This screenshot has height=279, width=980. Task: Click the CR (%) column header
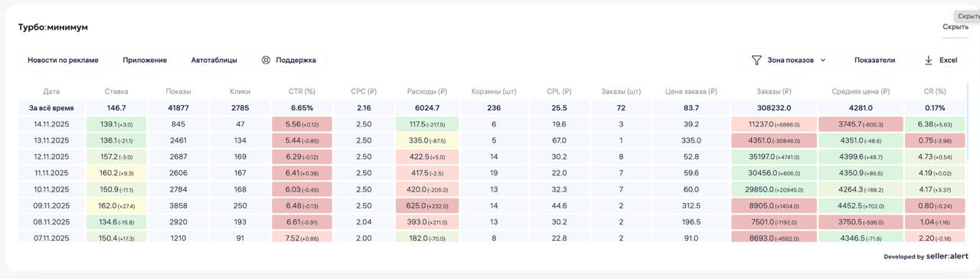(934, 91)
